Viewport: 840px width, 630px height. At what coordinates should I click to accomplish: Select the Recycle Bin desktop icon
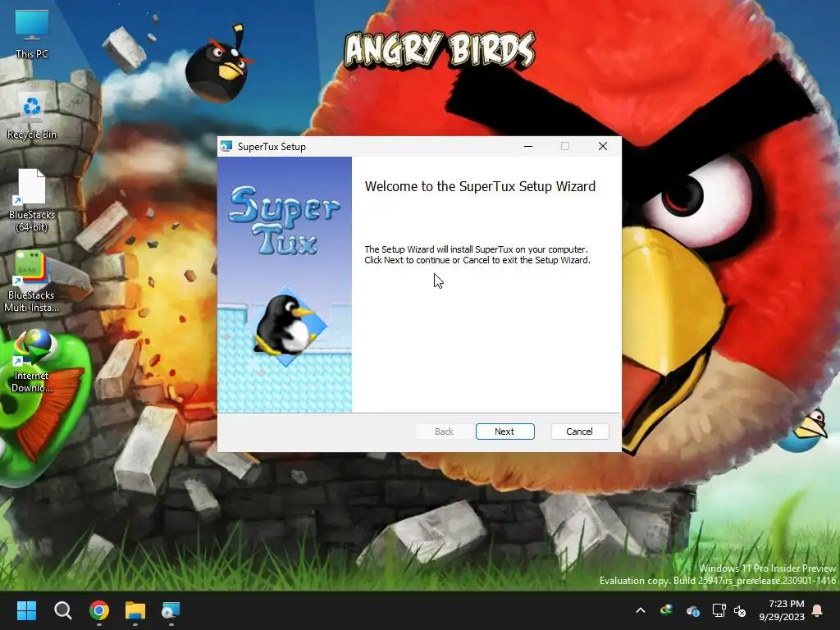32,116
